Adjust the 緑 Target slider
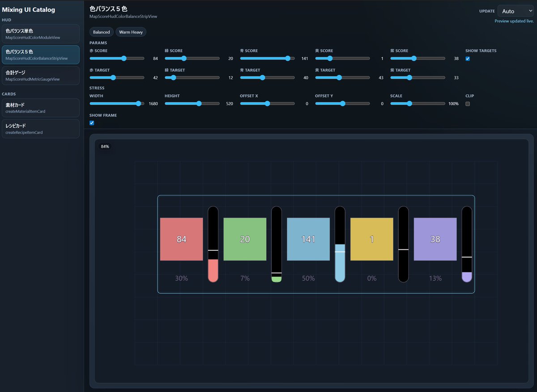The width and height of the screenshot is (537, 392). point(192,78)
